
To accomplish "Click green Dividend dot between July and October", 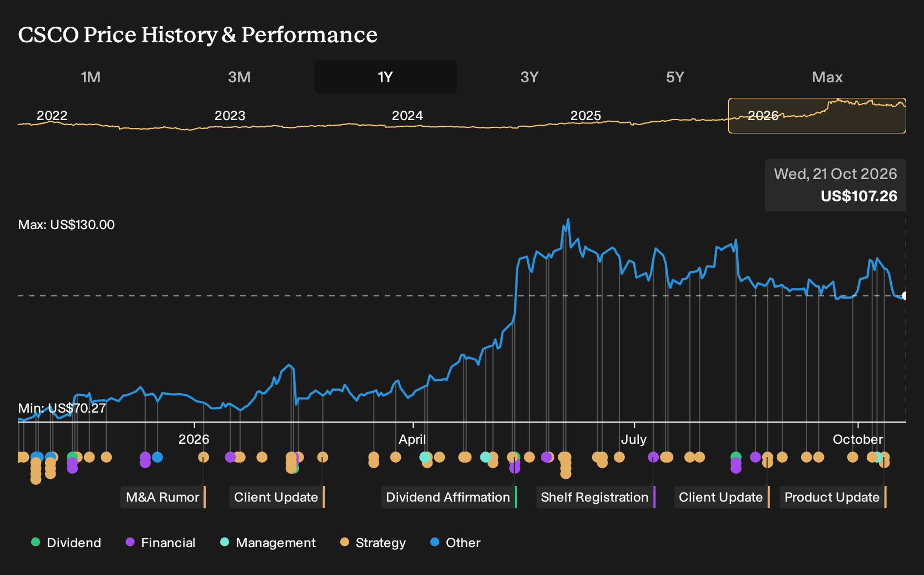I will pos(736,457).
